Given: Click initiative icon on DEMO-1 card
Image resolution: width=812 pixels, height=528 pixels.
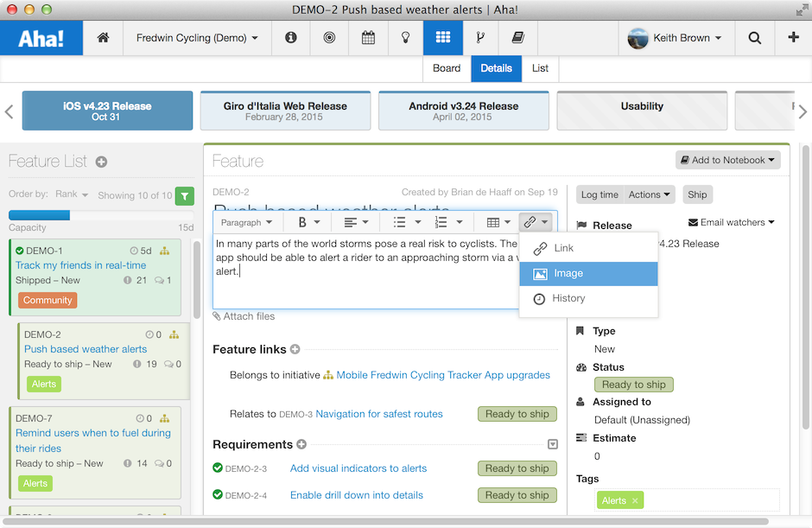Looking at the screenshot, I should click(x=165, y=251).
